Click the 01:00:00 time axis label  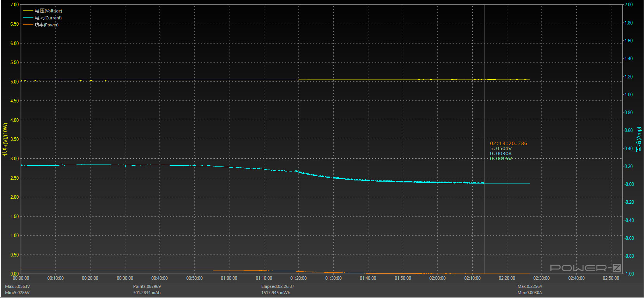click(x=229, y=278)
